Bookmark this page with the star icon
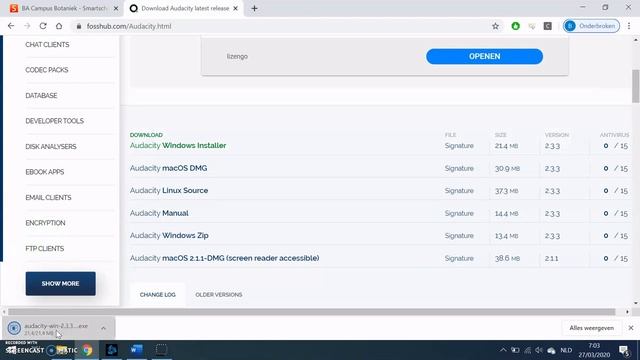Image resolution: width=640 pixels, height=360 pixels. [495, 26]
